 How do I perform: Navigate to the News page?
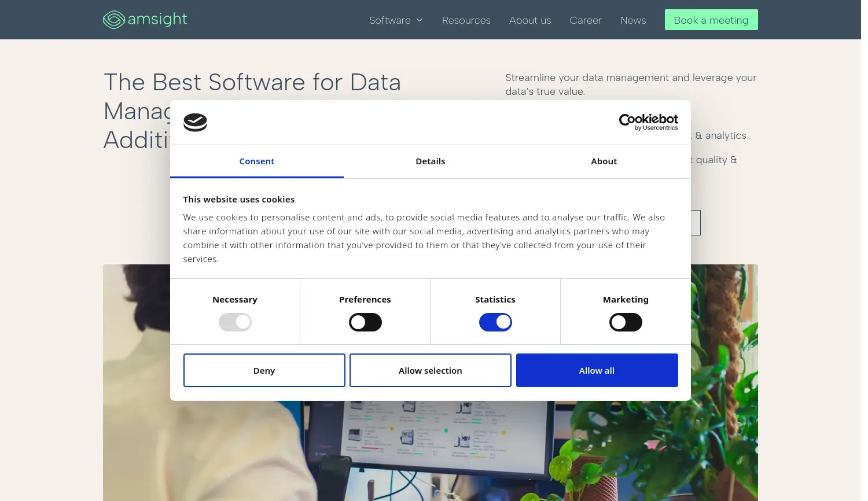[632, 20]
